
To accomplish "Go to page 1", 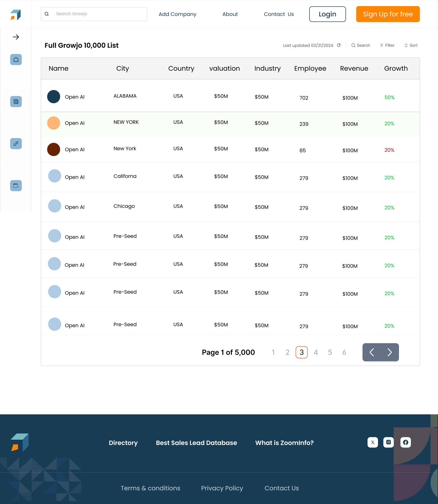I will 273,352.
